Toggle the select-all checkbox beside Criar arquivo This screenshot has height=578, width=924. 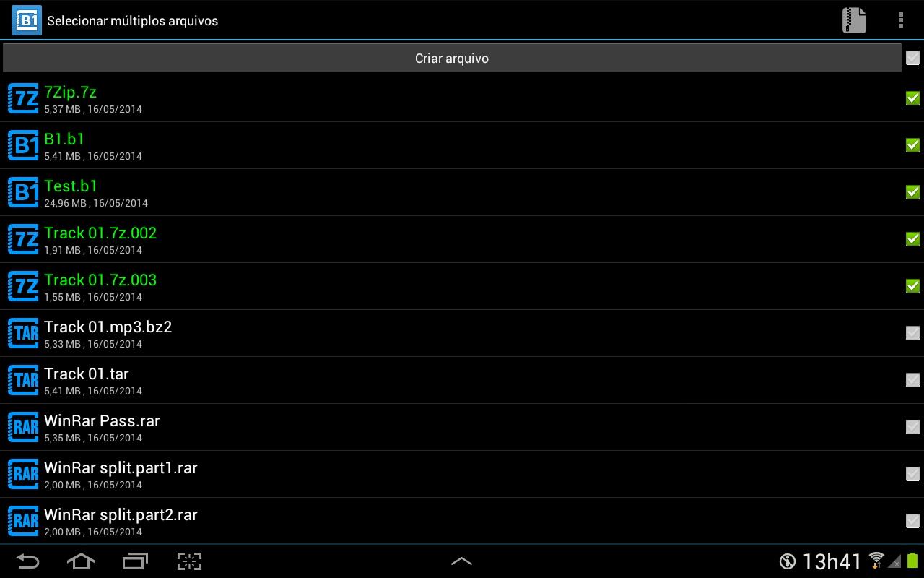pyautogui.click(x=912, y=58)
